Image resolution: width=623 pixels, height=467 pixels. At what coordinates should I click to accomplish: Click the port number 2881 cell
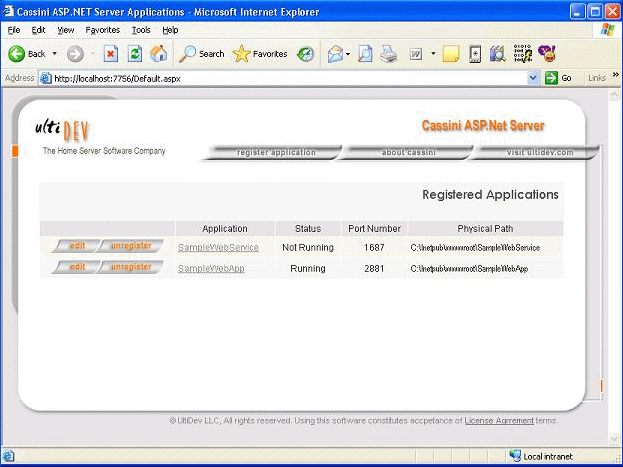374,269
